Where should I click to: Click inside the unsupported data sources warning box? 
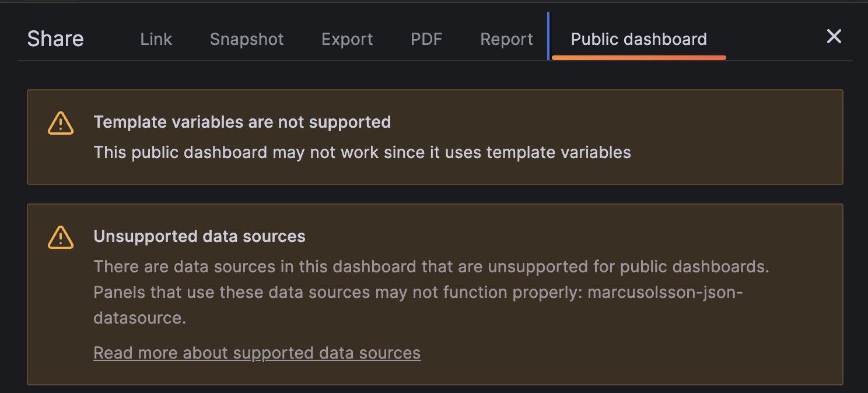pyautogui.click(x=434, y=294)
